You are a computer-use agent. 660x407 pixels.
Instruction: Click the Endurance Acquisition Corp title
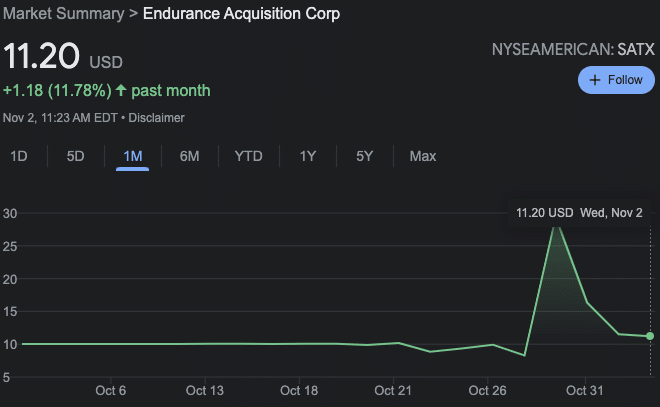point(242,13)
